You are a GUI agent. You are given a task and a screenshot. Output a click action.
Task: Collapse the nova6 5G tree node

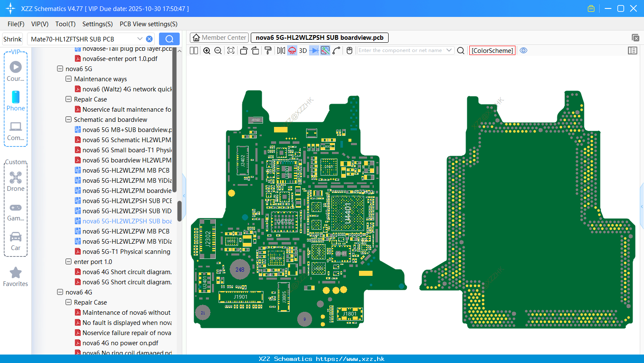point(60,69)
